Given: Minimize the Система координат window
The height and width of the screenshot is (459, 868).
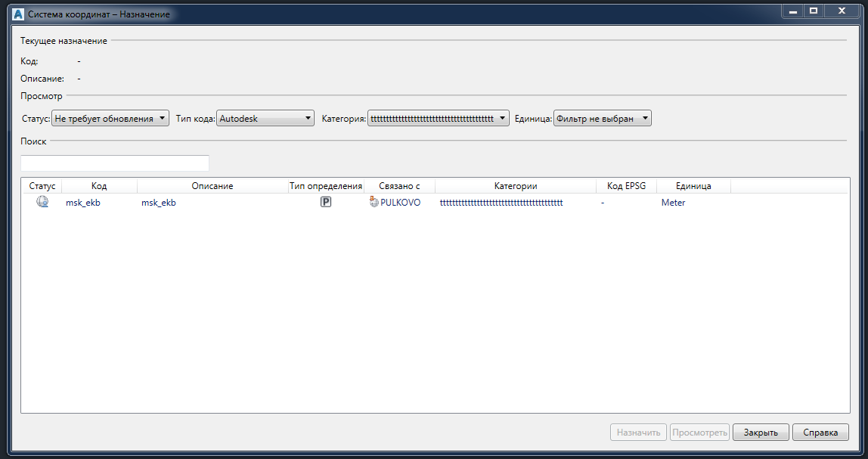Looking at the screenshot, I should [793, 11].
